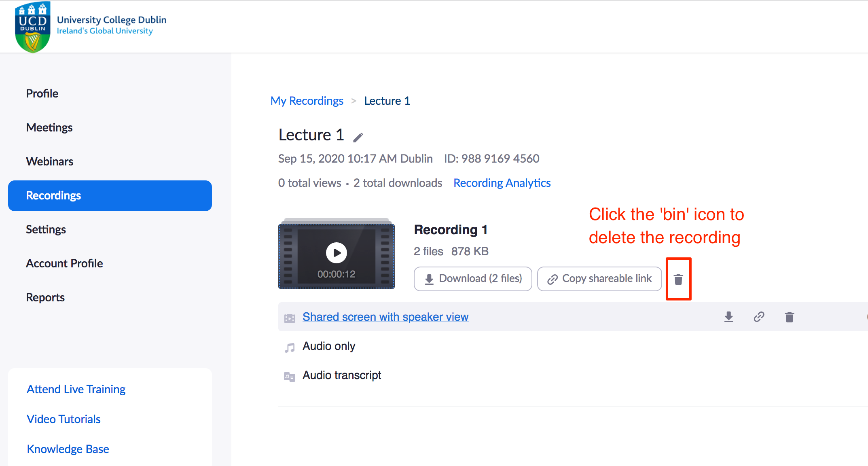
Task: Click the Lecture 1 page title
Action: tap(311, 135)
